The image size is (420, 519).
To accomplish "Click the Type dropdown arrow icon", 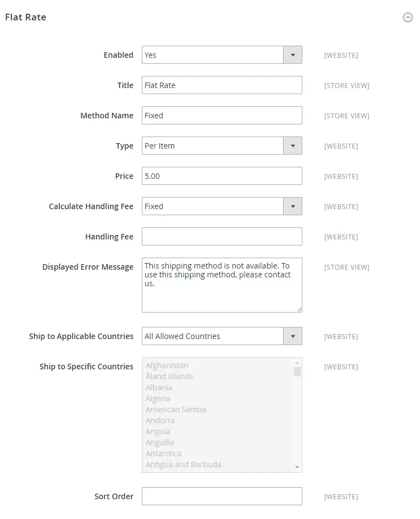I will click(293, 145).
